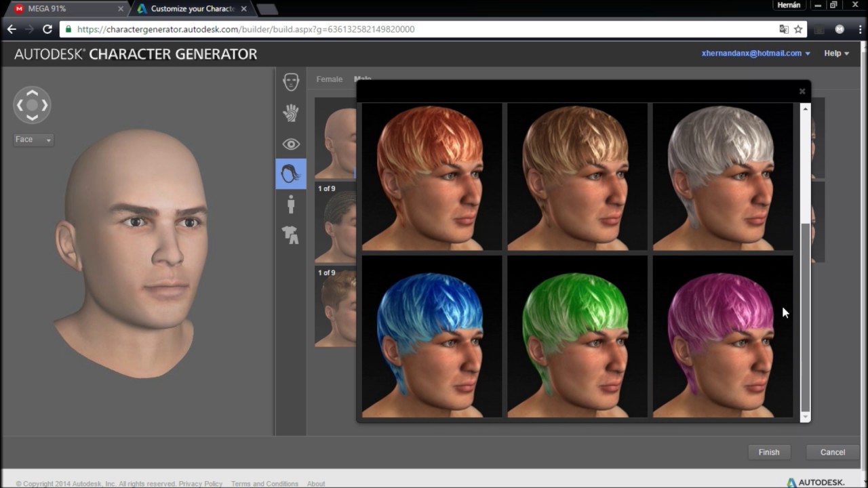Switch to the Female tab
This screenshot has width=868, height=488.
[329, 79]
